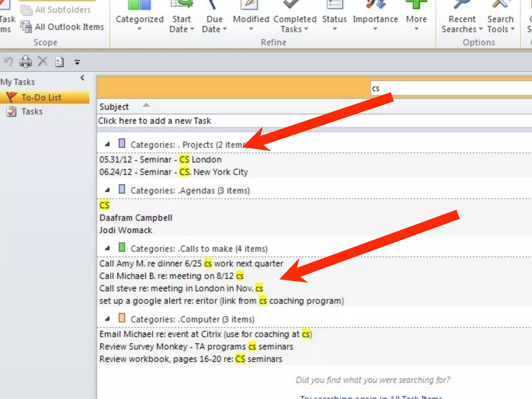
Task: Expand the Importance filter dropdown
Action: (375, 29)
